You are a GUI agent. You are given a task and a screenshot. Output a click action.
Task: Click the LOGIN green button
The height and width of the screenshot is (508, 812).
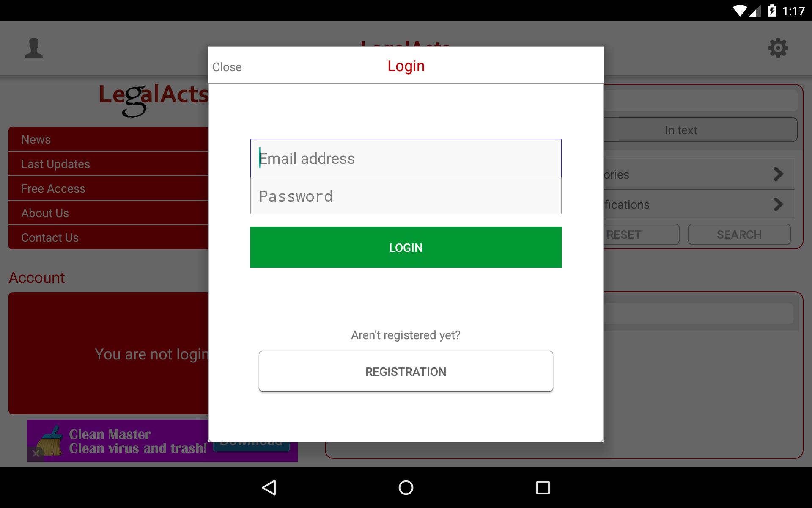click(x=406, y=247)
